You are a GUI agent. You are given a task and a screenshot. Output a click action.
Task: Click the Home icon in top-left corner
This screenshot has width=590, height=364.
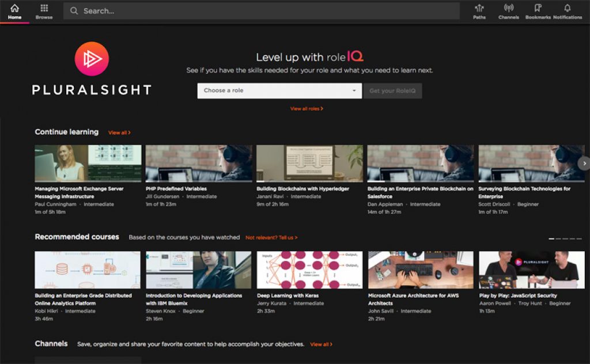pos(16,7)
